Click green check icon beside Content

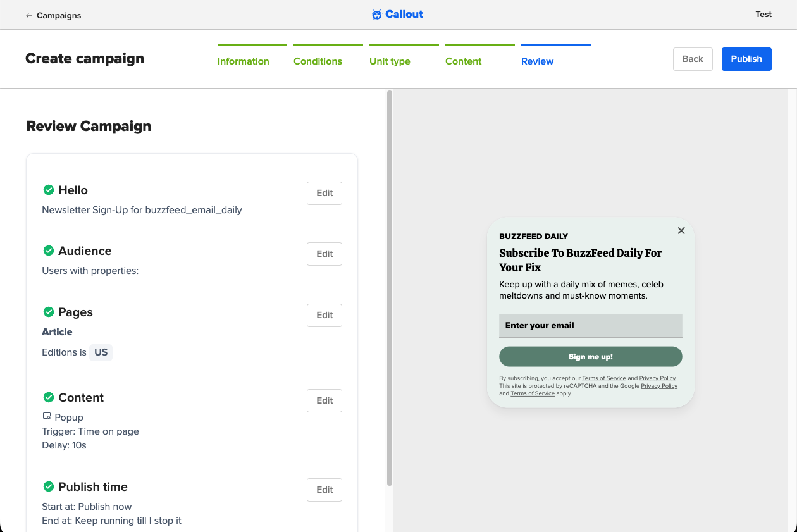pyautogui.click(x=48, y=397)
